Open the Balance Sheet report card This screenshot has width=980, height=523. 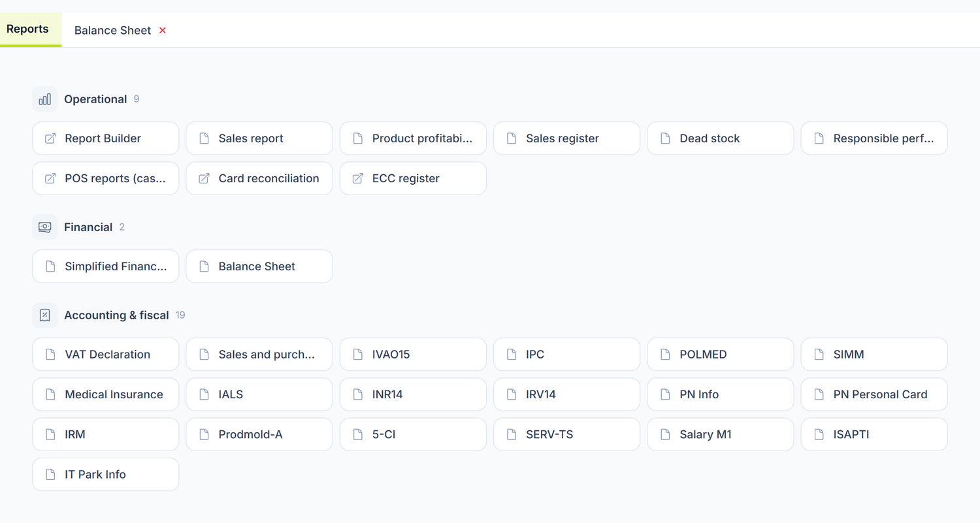pos(259,266)
